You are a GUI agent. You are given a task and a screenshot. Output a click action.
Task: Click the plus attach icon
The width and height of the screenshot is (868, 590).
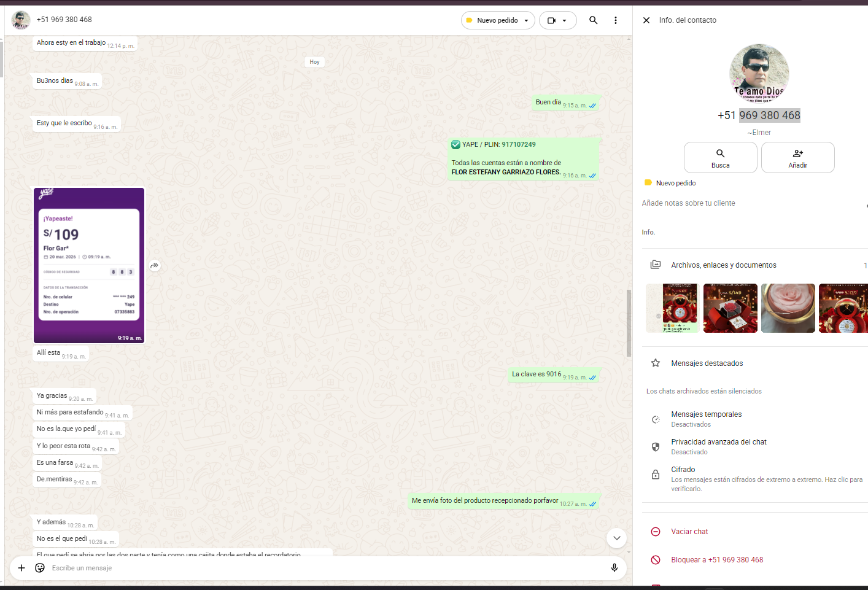point(21,568)
